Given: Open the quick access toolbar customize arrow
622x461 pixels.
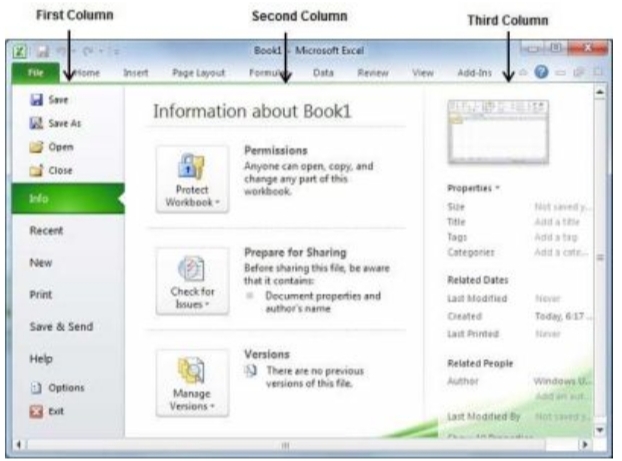Looking at the screenshot, I should click(115, 51).
